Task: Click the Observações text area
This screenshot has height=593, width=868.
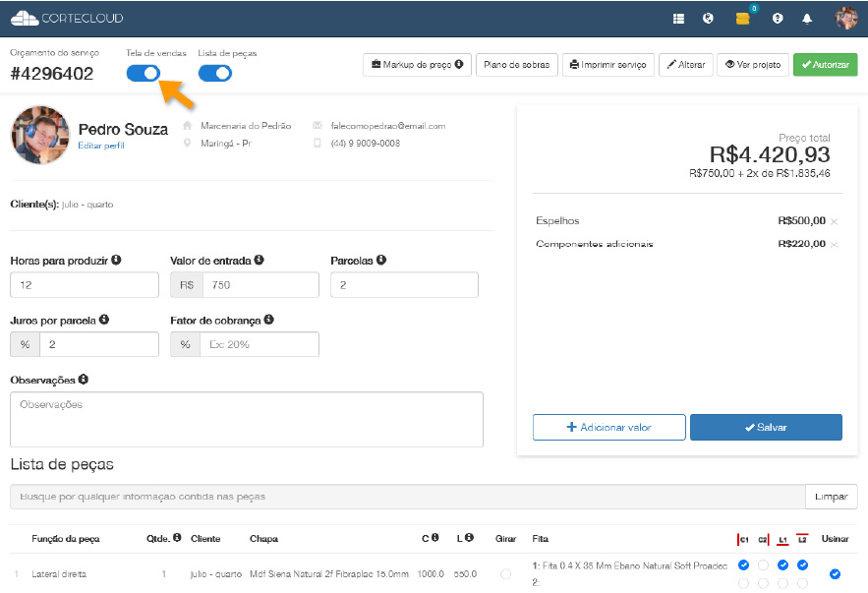Action: click(x=247, y=419)
